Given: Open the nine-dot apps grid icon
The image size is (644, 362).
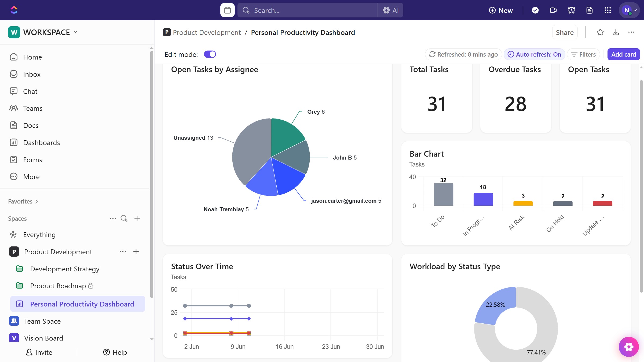Looking at the screenshot, I should (x=608, y=10).
